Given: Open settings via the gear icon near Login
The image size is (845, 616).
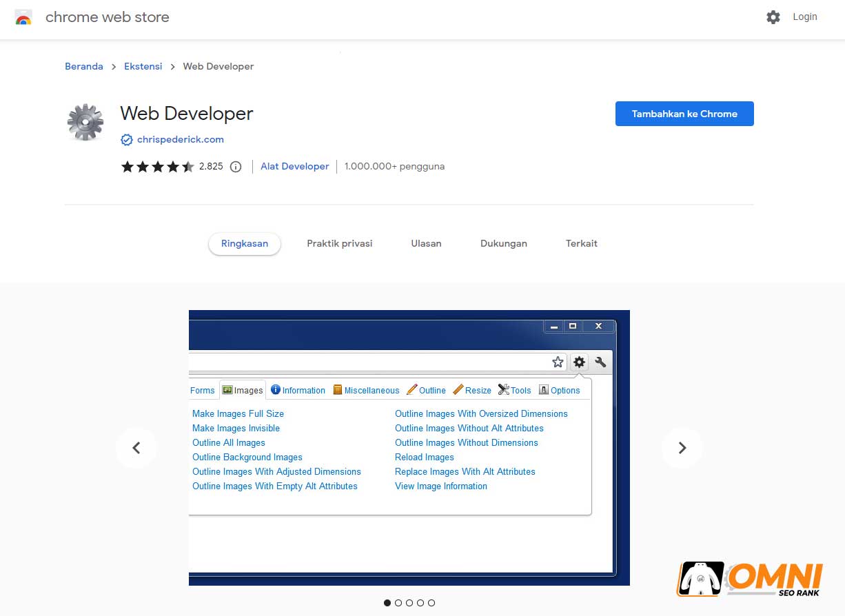Looking at the screenshot, I should tap(773, 17).
